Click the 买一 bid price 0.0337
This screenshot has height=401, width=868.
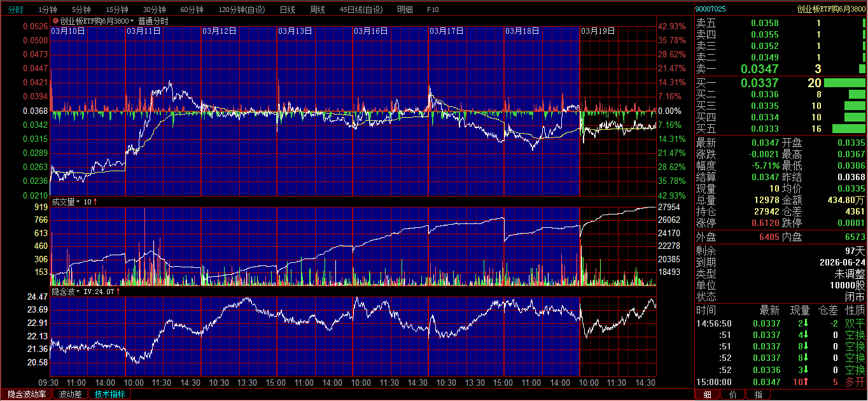click(x=760, y=83)
